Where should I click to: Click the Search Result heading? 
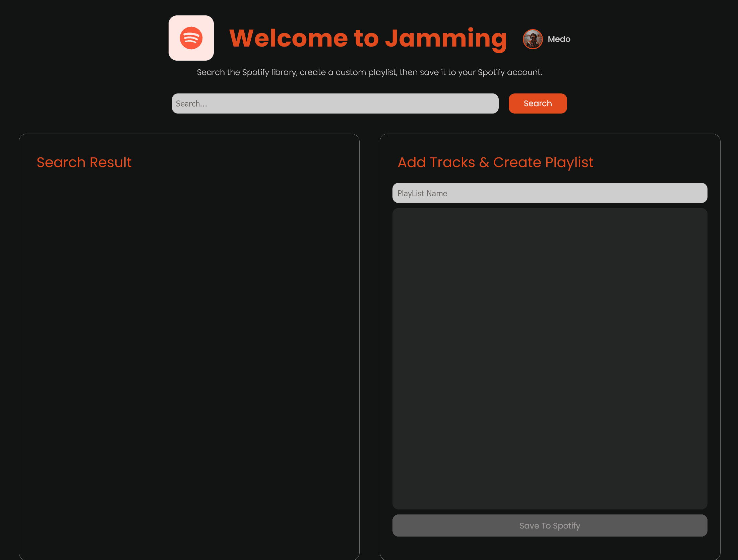click(x=84, y=162)
